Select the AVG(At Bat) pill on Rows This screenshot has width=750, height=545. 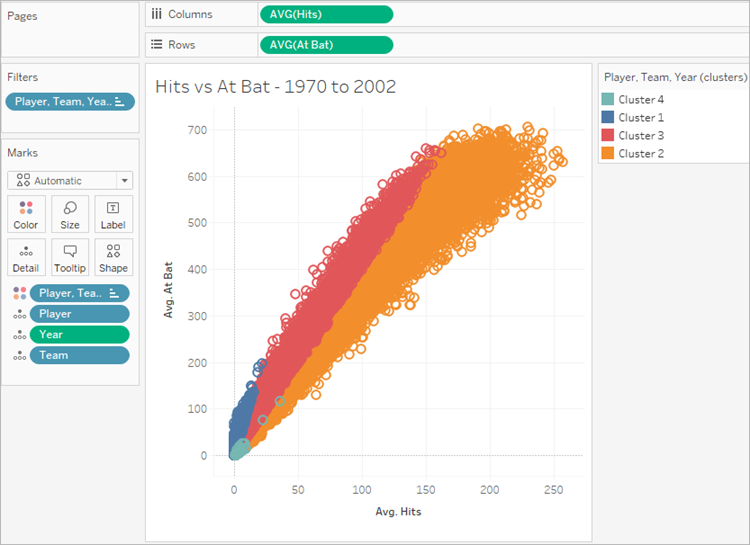pyautogui.click(x=327, y=45)
